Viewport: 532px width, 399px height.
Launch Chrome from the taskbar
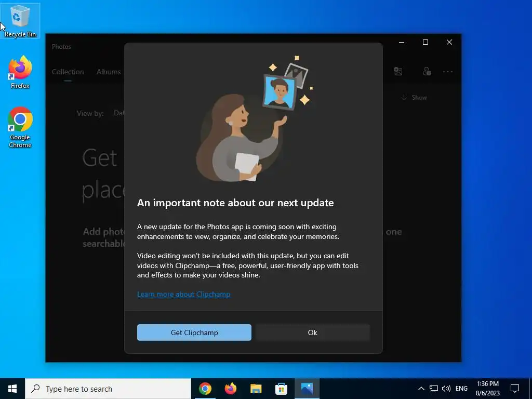[x=205, y=389]
